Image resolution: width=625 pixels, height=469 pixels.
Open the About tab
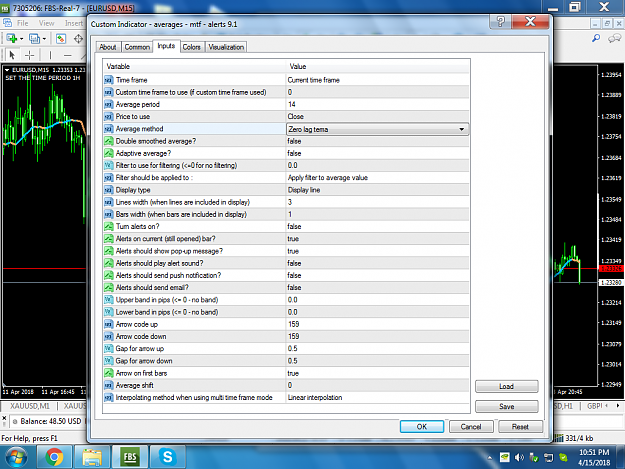point(108,47)
